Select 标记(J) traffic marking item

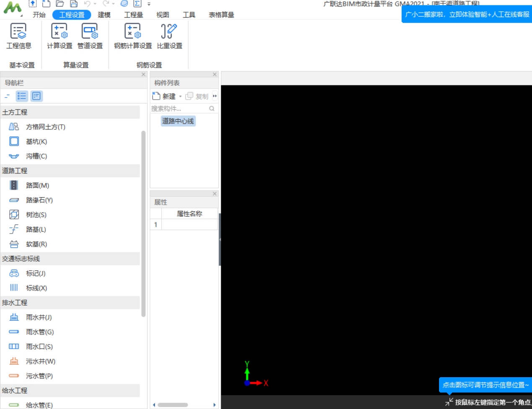point(27,273)
